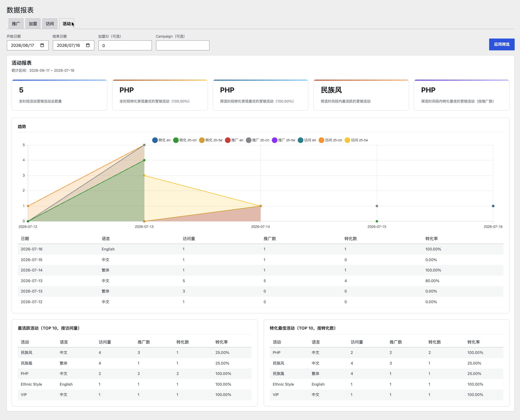The width and height of the screenshot is (520, 420).
Task: Open the end date calendar picker icon
Action: click(88, 45)
